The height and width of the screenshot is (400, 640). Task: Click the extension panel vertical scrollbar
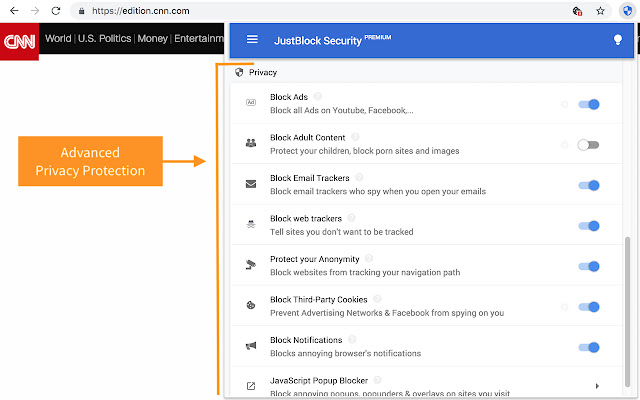pyautogui.click(x=625, y=300)
